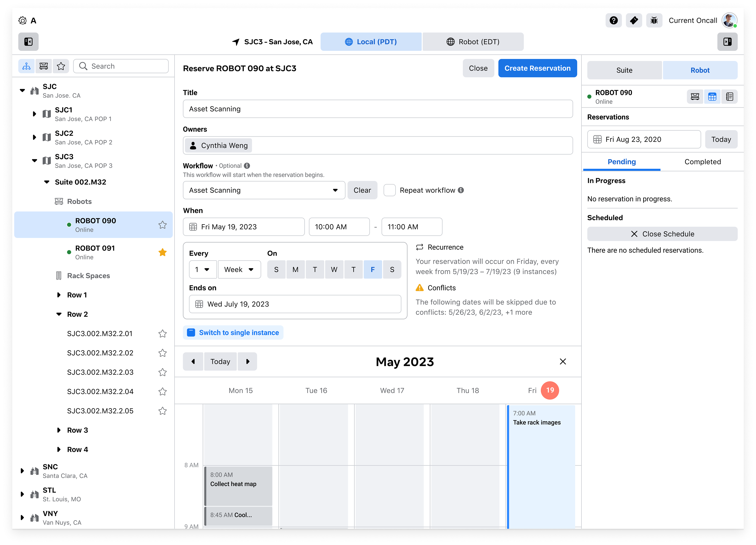Star rack SJC3.002.M32.2.05

click(163, 411)
